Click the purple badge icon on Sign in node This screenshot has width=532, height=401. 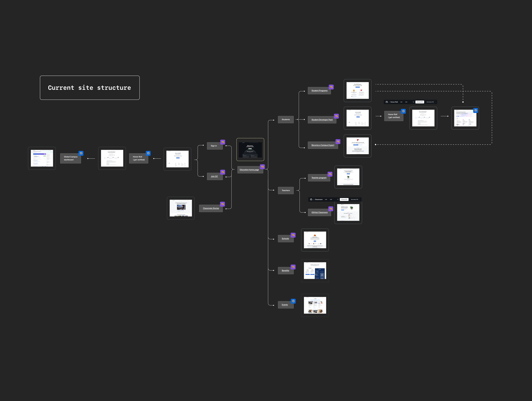223,142
